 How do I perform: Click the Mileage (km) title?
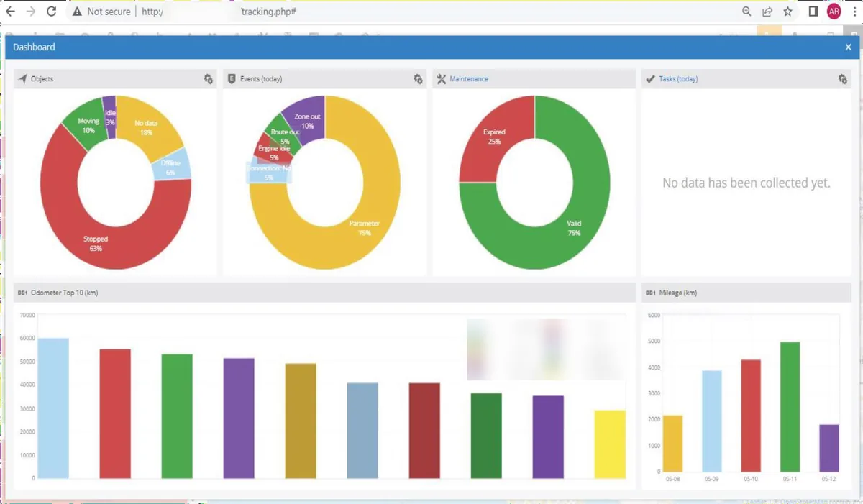click(678, 293)
